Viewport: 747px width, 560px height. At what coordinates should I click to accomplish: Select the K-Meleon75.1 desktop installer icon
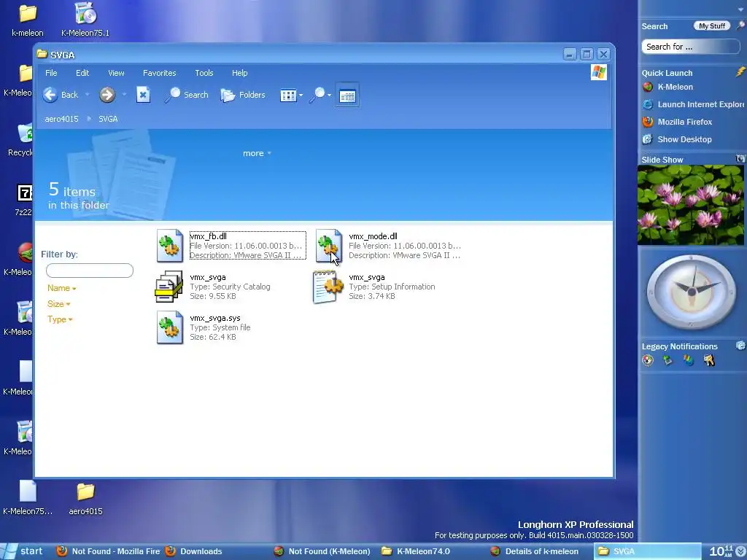[x=86, y=13]
